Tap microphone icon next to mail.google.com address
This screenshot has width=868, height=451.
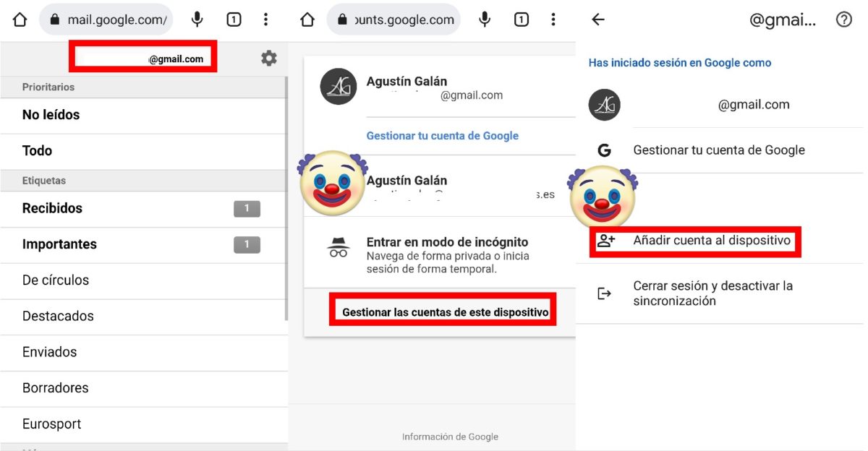[x=197, y=20]
